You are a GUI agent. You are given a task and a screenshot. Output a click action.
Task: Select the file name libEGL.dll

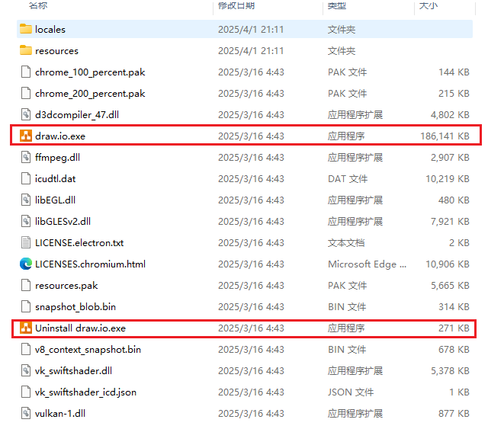click(56, 200)
